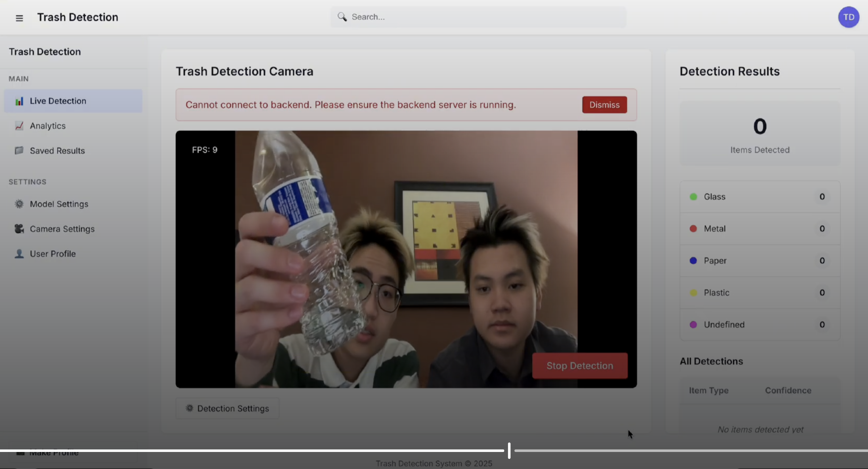Click the User Profile person icon
Screen dimensions: 868x469
19,253
